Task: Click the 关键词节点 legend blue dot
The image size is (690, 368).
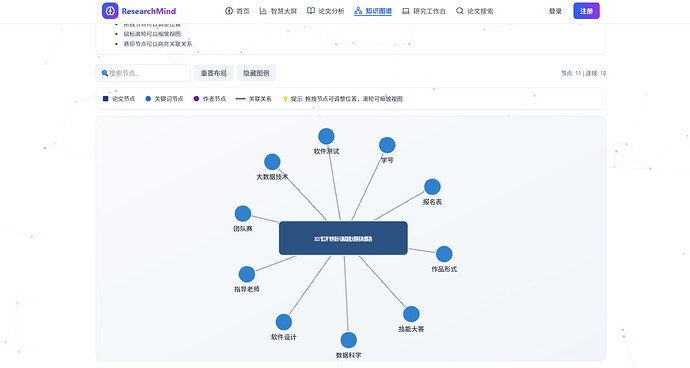Action: click(x=148, y=99)
